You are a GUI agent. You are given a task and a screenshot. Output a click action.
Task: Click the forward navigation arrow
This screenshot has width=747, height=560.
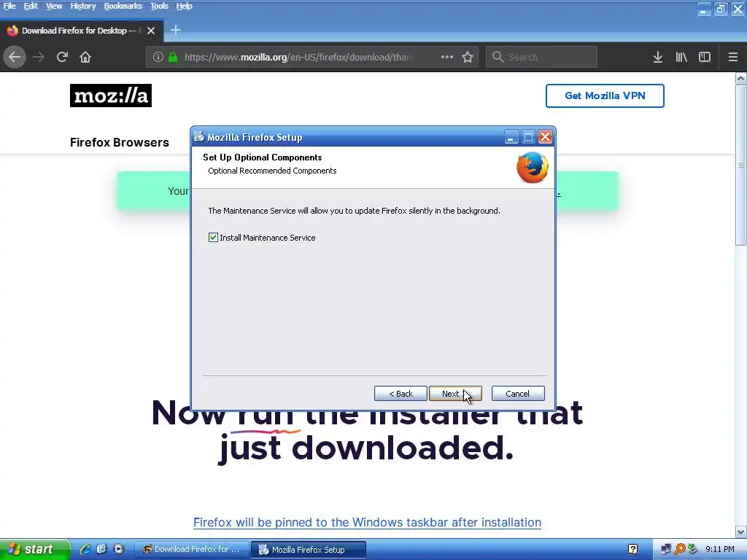click(39, 57)
